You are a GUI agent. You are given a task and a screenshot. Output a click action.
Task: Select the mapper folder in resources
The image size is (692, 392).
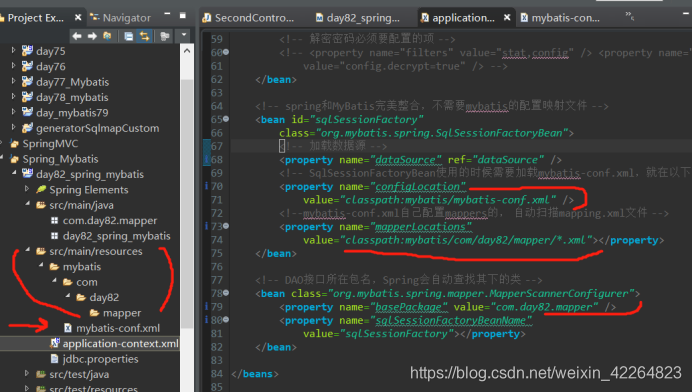click(x=122, y=313)
